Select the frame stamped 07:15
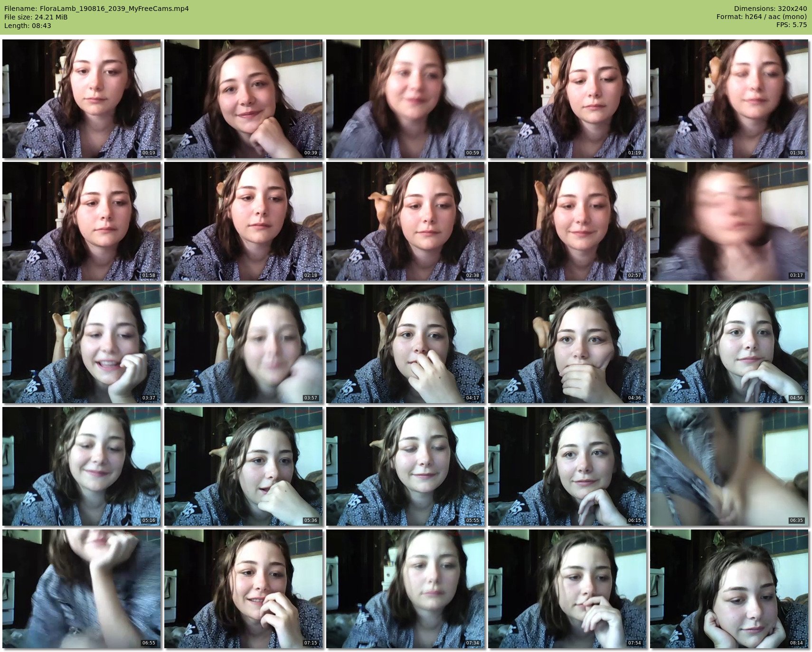 [x=243, y=589]
